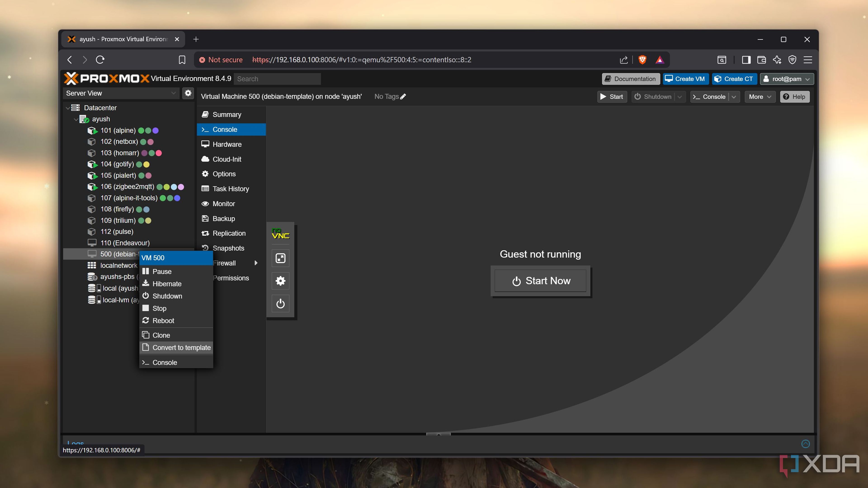Select Convert to template menu entry
868x488 pixels.
click(181, 347)
